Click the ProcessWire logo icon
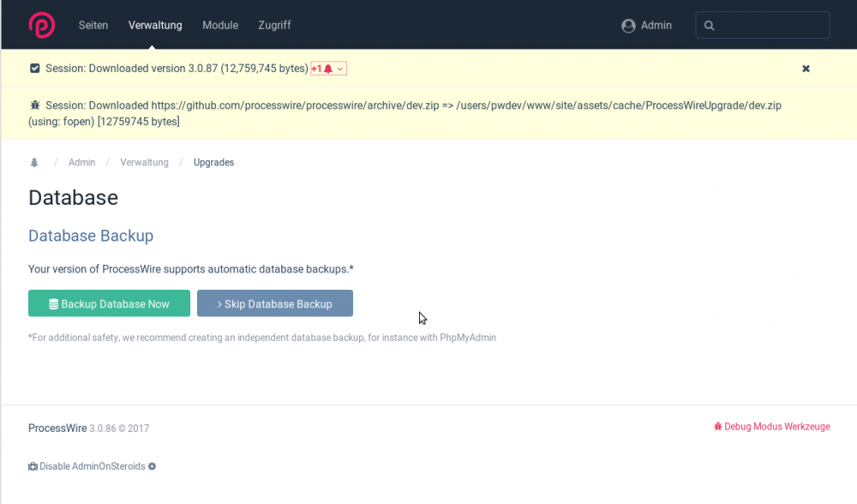 pyautogui.click(x=41, y=25)
